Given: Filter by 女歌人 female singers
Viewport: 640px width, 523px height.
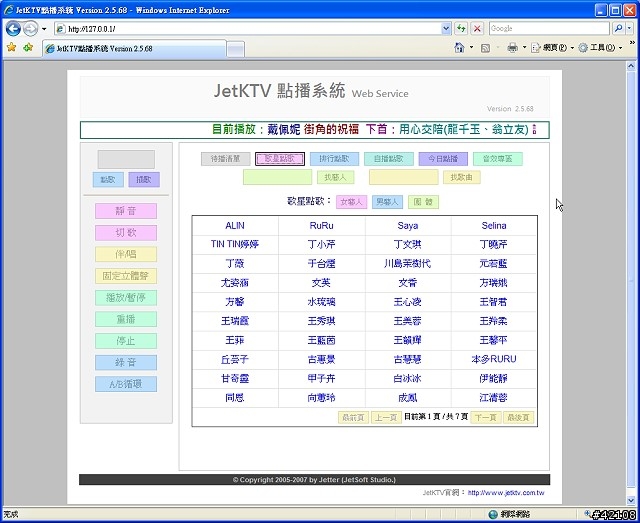Looking at the screenshot, I should [x=351, y=202].
